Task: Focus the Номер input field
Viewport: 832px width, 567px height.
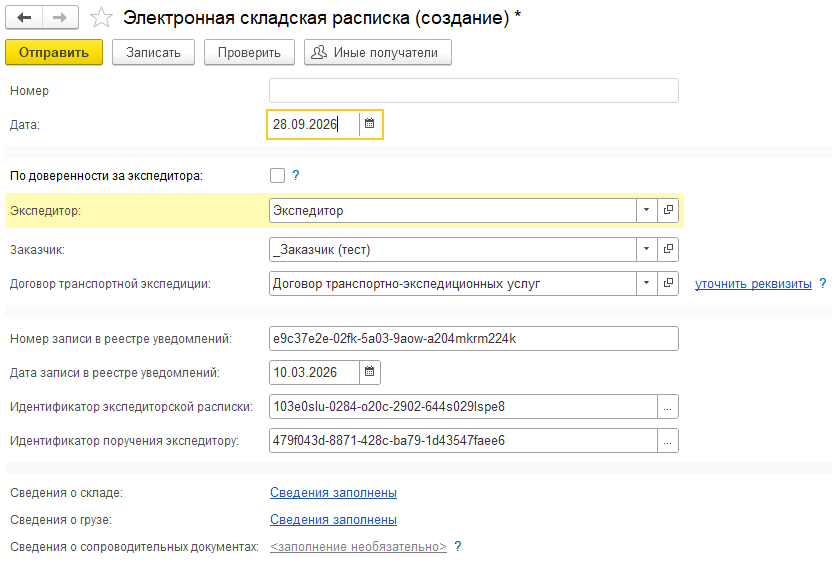Action: [x=473, y=91]
